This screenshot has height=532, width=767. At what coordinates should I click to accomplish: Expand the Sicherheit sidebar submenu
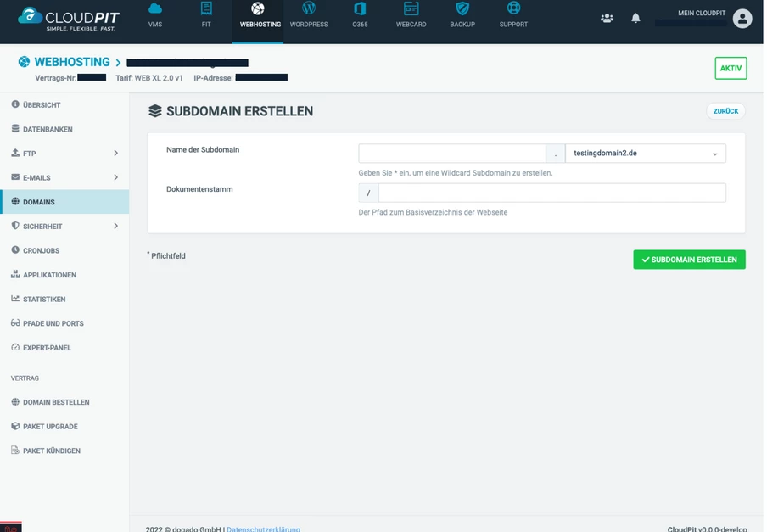point(115,227)
